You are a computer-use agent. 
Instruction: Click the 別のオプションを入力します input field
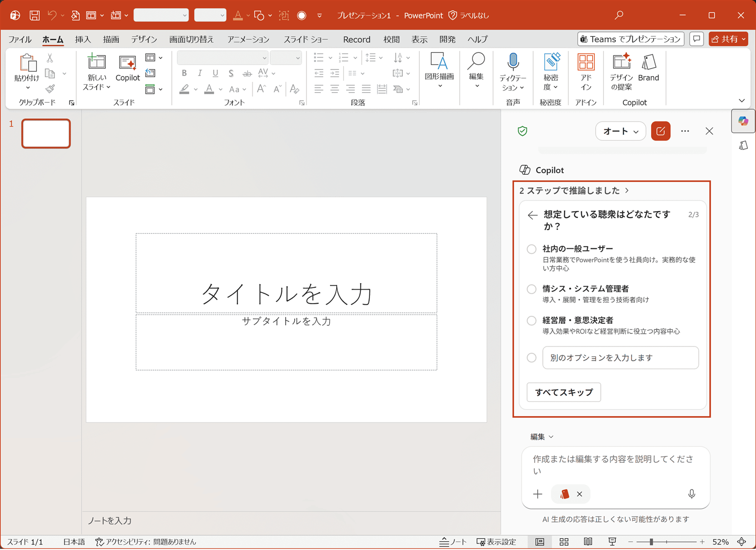(620, 358)
